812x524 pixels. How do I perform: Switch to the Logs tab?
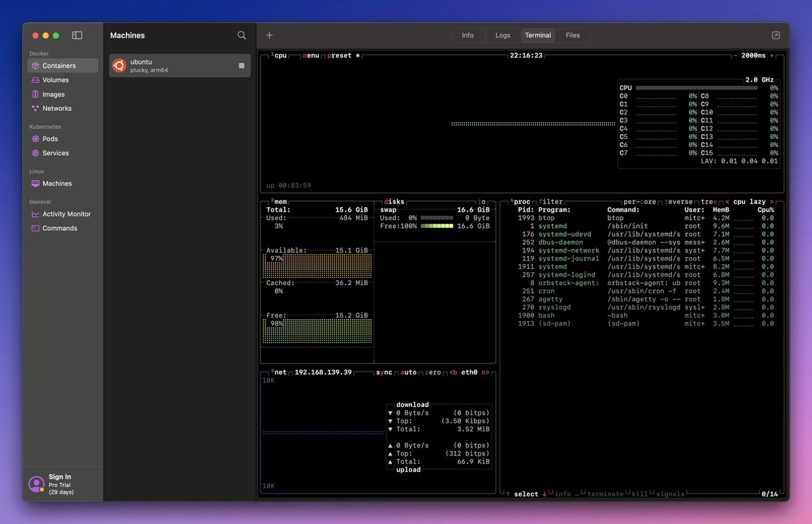coord(502,35)
